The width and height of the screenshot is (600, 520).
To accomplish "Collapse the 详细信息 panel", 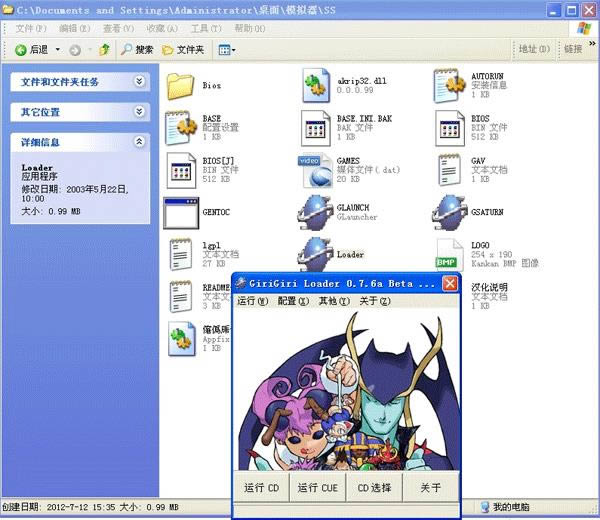I will (139, 142).
